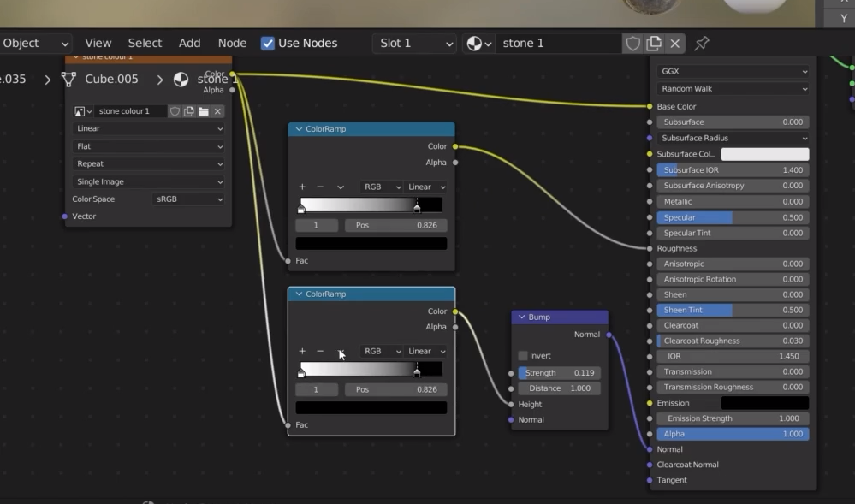The width and height of the screenshot is (855, 504).
Task: Open image browse icon beside stone colour 1
Action: click(x=83, y=111)
